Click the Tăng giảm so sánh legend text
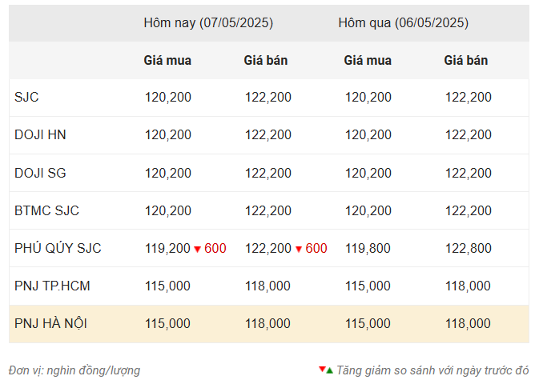The height and width of the screenshot is (392, 543). click(432, 370)
